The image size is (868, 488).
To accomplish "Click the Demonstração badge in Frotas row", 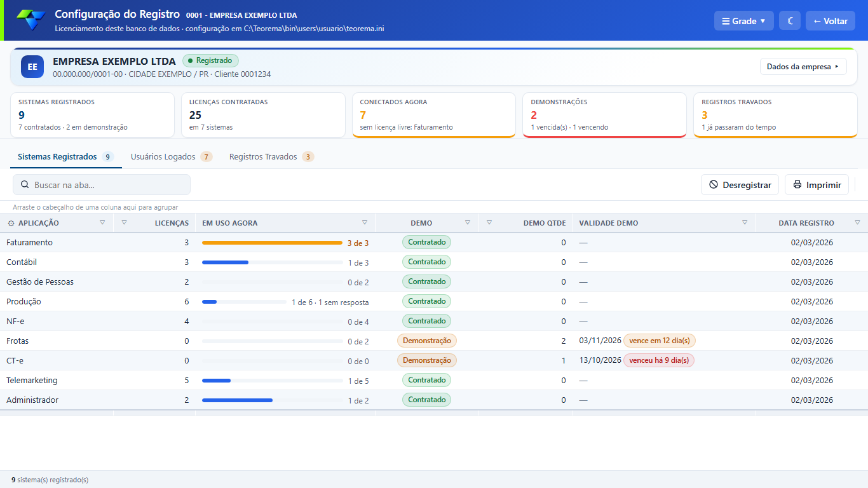I will click(x=427, y=341).
